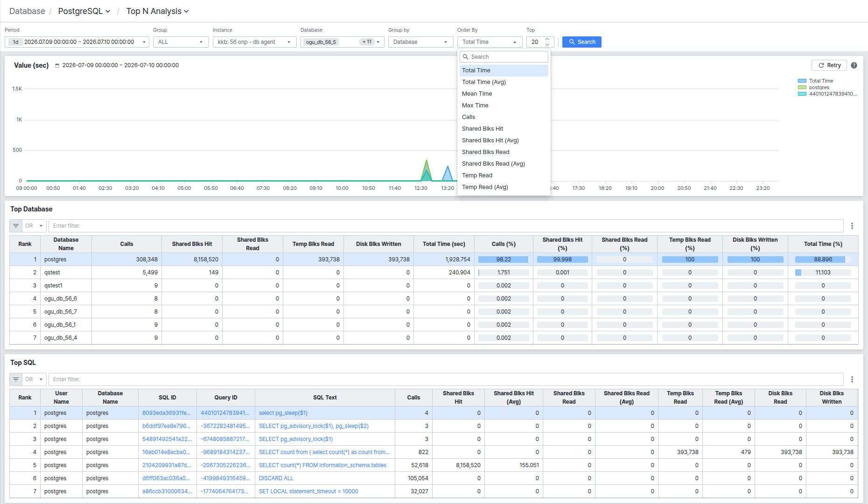Click Total Time percent bar for postgres

click(823, 259)
